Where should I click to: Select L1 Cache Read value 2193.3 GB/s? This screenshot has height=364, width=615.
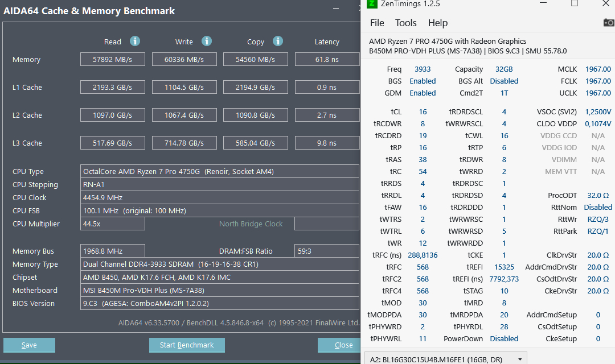tap(113, 87)
